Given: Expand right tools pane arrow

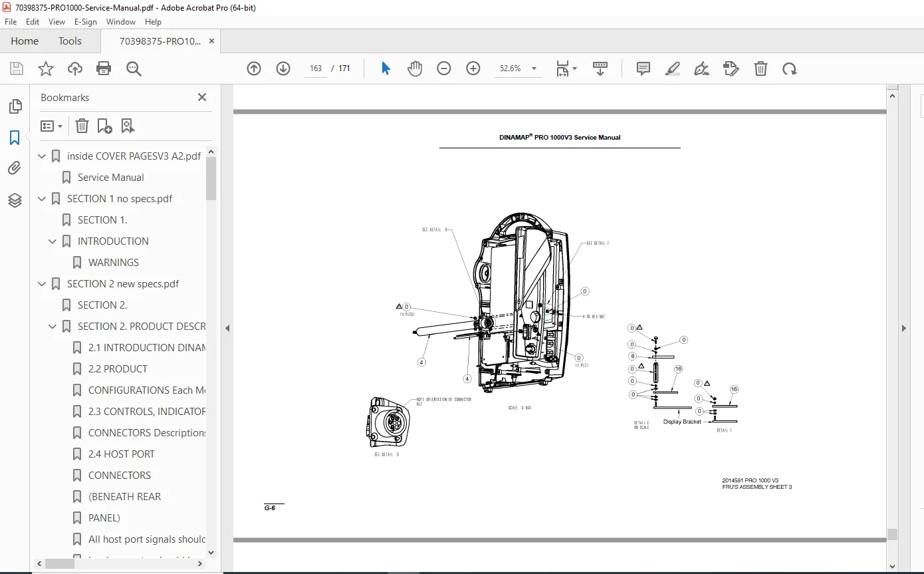Looking at the screenshot, I should point(904,328).
